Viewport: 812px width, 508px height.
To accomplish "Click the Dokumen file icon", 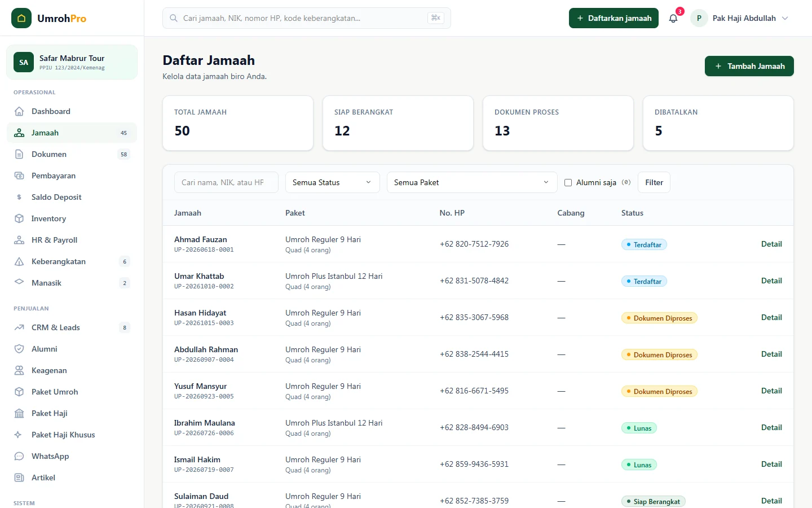I will point(19,154).
